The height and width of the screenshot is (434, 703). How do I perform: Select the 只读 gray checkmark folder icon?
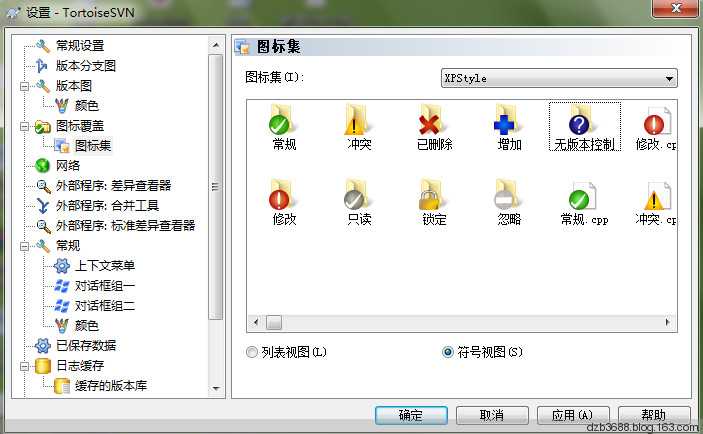357,195
